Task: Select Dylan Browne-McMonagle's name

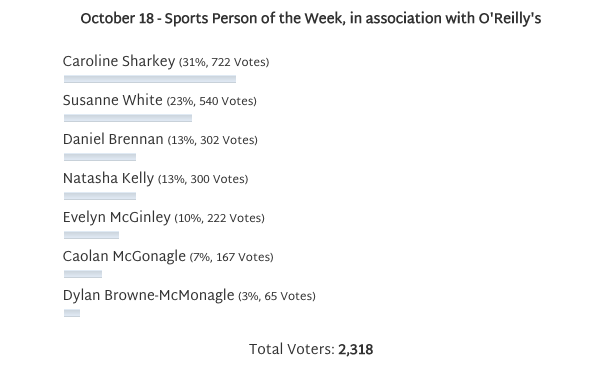Action: 149,295
